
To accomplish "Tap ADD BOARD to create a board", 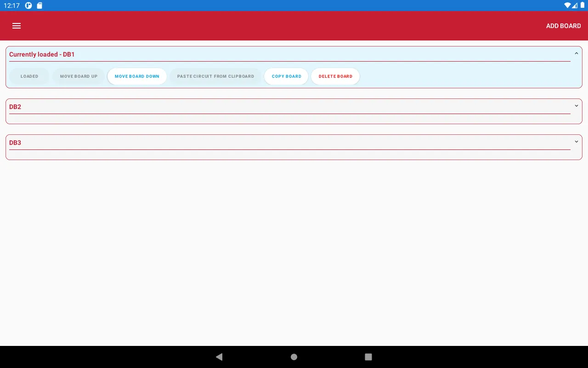I will tap(563, 26).
